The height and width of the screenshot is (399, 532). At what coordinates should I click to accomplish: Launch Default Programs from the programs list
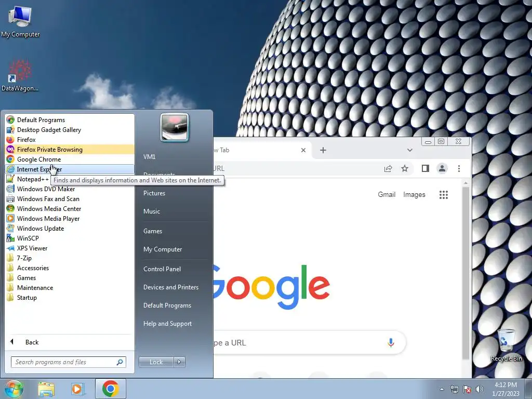click(70, 120)
